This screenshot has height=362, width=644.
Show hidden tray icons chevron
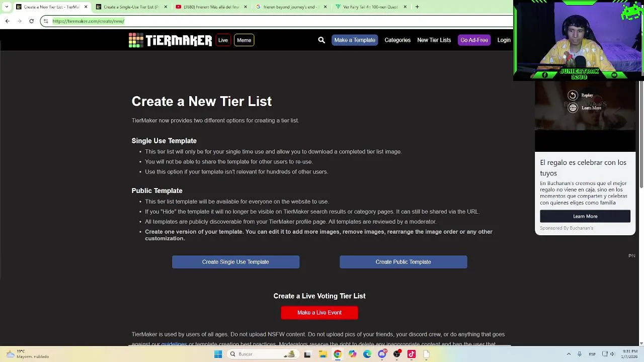569,354
